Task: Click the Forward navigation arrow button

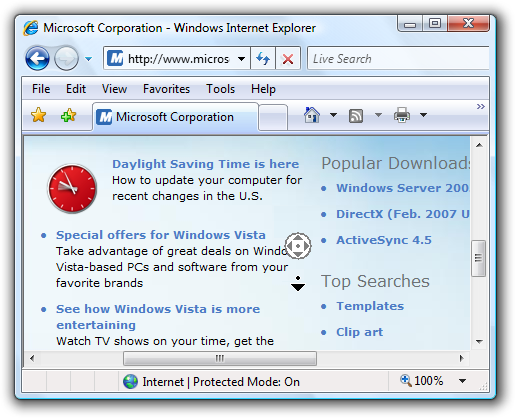Action: pyautogui.click(x=66, y=58)
